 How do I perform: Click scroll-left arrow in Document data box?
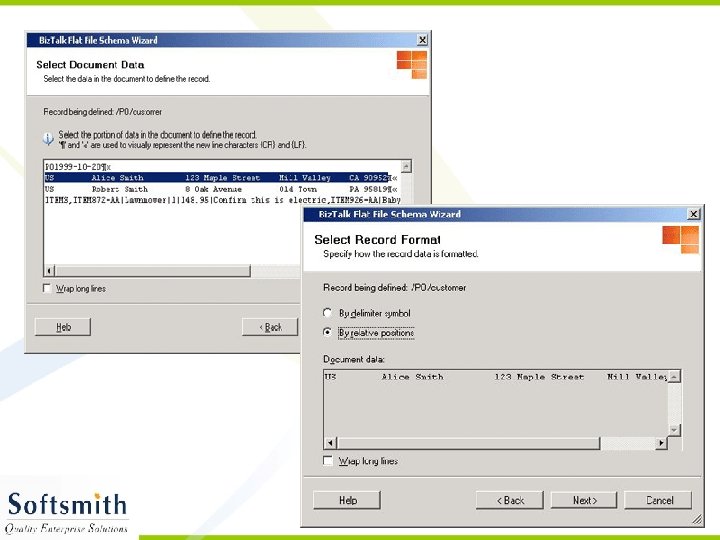click(330, 443)
